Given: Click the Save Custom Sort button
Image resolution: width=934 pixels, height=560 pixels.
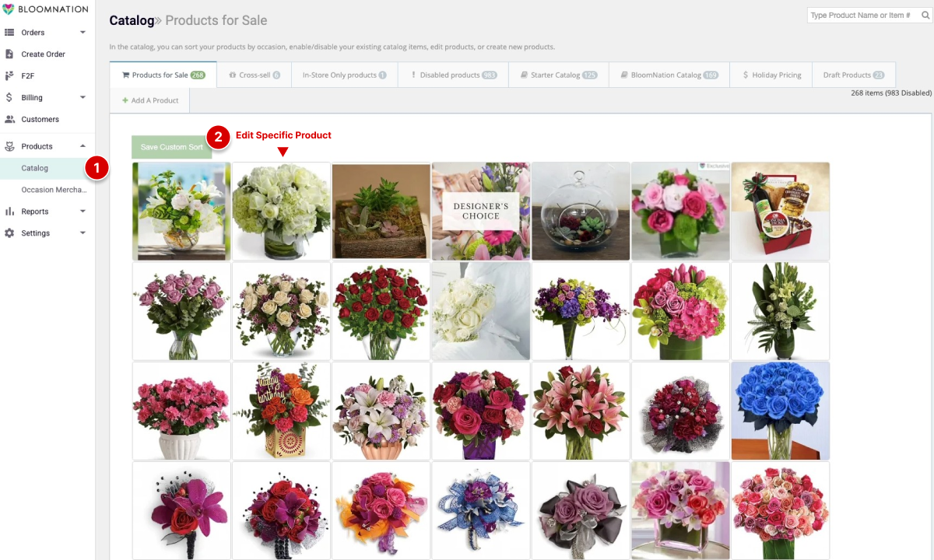Looking at the screenshot, I should [171, 147].
